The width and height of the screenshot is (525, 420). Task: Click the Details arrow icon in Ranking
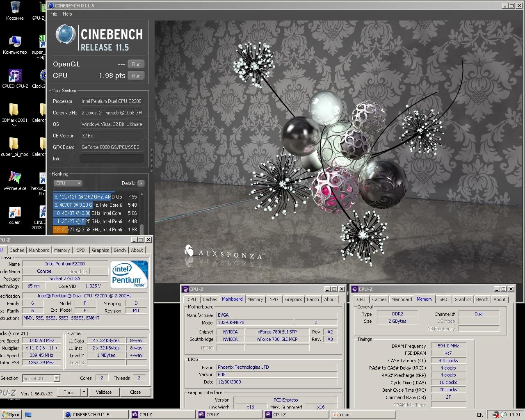[x=141, y=183]
